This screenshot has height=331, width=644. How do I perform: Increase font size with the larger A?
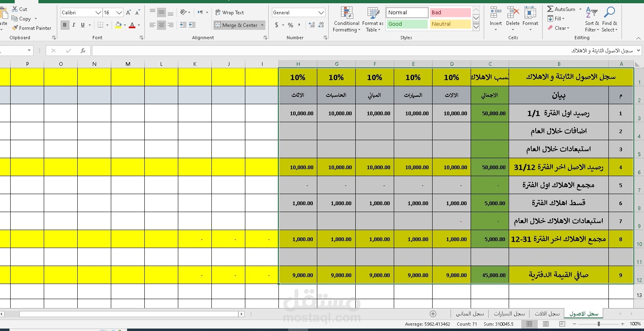[x=128, y=13]
